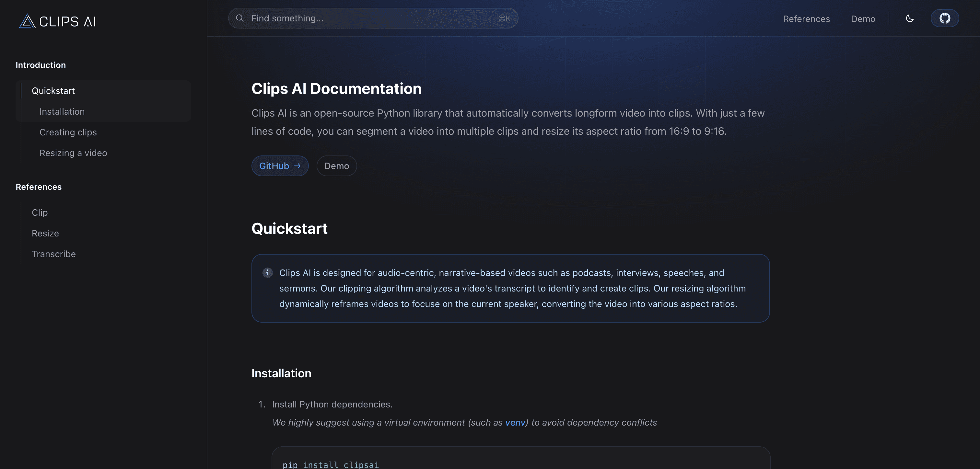Click the ⌘K shortcut hint
This screenshot has width=980, height=469.
coord(505,18)
